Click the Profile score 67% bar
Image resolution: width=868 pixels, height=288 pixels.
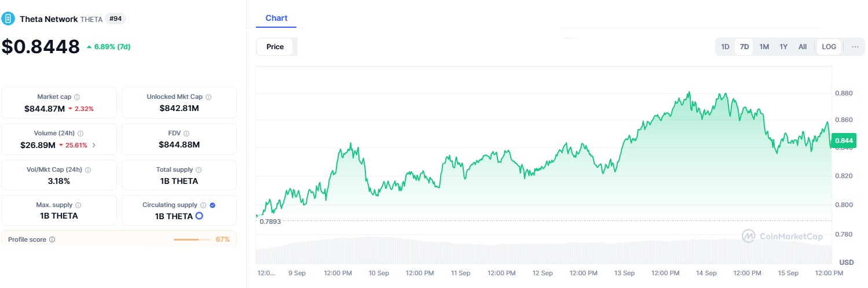[x=193, y=239]
